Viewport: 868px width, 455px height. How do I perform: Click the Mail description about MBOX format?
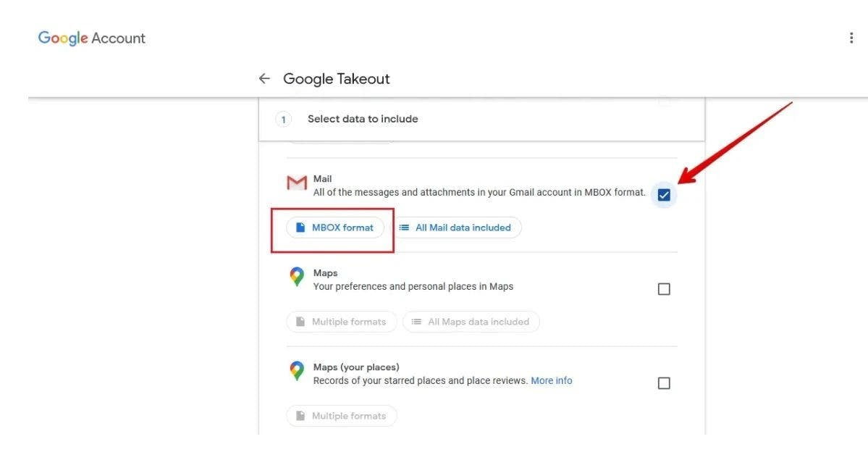pyautogui.click(x=479, y=192)
